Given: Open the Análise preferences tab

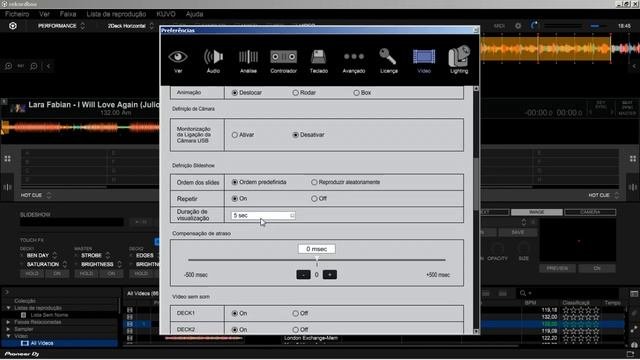Looking at the screenshot, I should (x=248, y=61).
